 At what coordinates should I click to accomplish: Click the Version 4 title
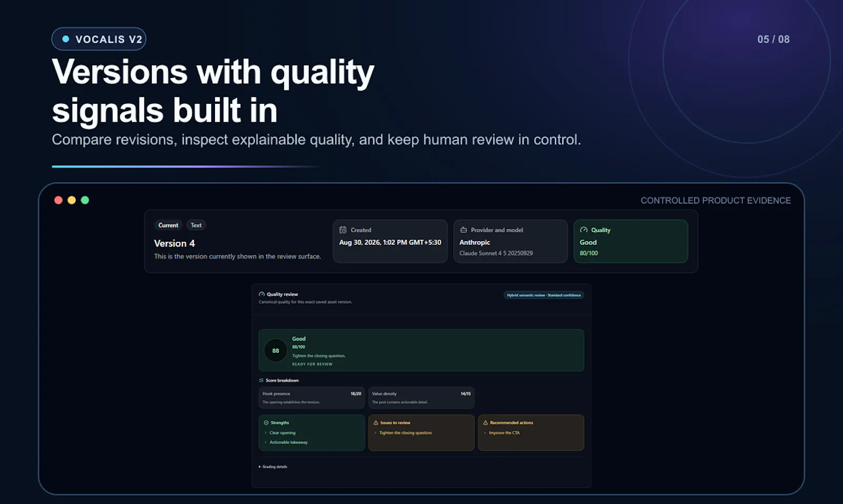pos(174,243)
